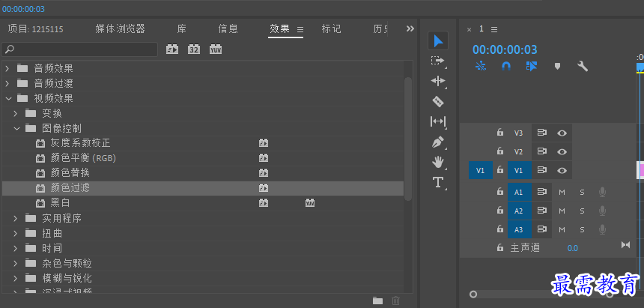Screen dimensions: 644x308
Task: Close sequence 1 tab
Action: [470, 30]
